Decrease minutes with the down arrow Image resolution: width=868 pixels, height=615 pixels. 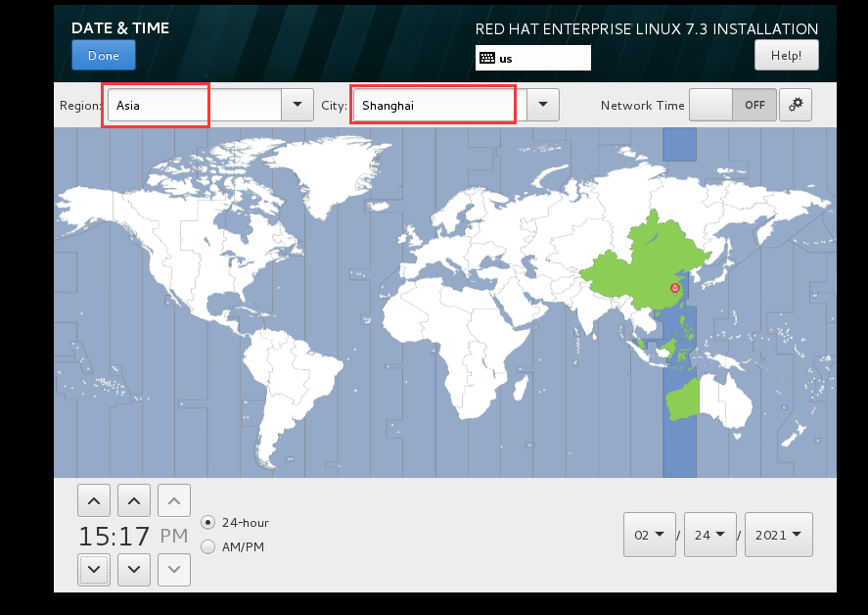tap(134, 570)
